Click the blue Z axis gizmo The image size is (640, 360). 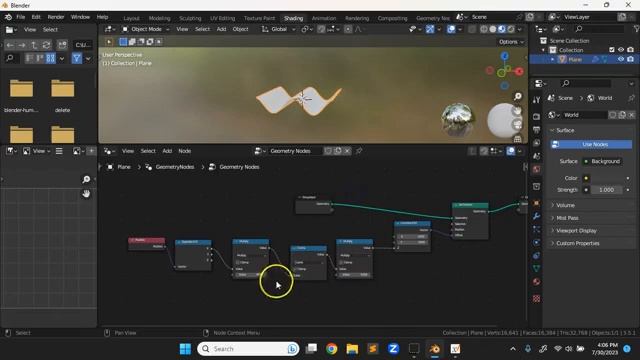coord(505,56)
